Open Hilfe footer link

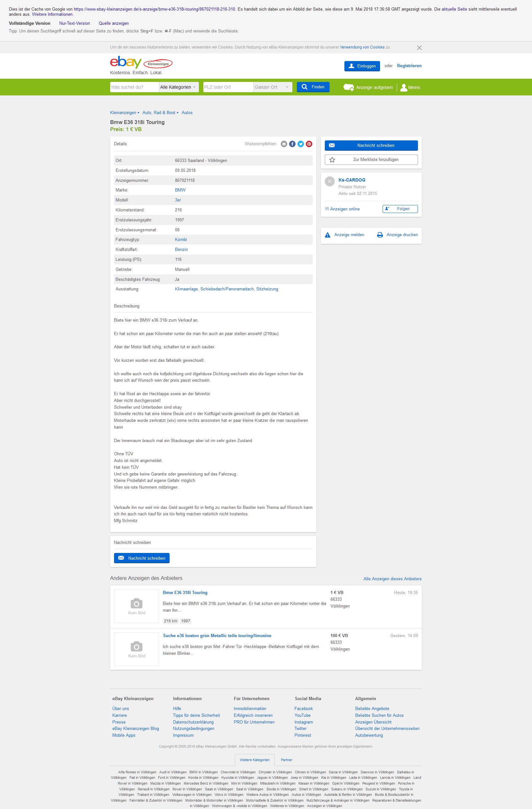[x=177, y=709]
